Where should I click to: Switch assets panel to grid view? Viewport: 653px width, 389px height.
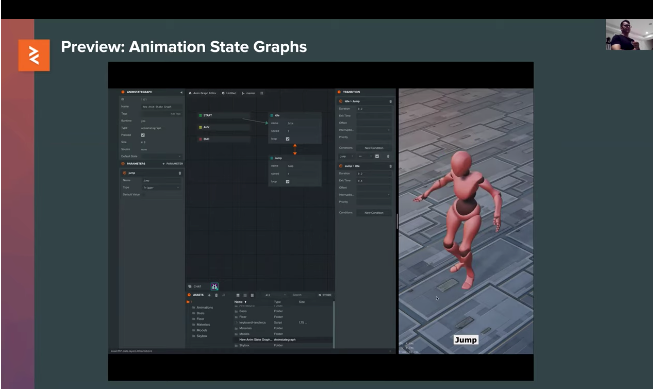[238, 295]
